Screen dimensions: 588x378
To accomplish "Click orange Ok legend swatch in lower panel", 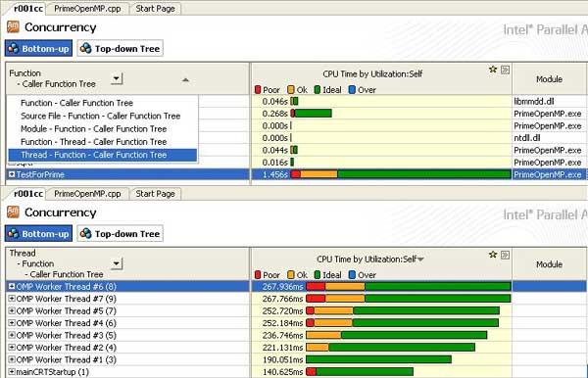I will (291, 275).
